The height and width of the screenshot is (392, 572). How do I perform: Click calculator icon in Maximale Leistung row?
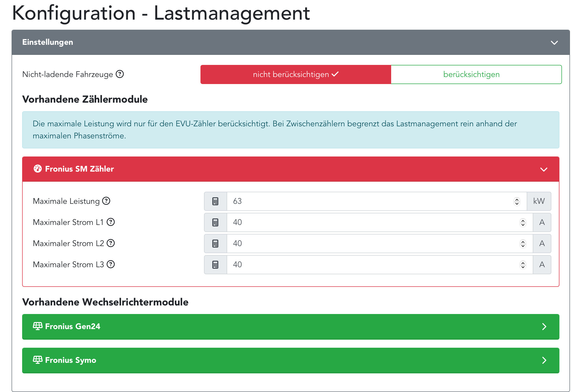(x=215, y=201)
